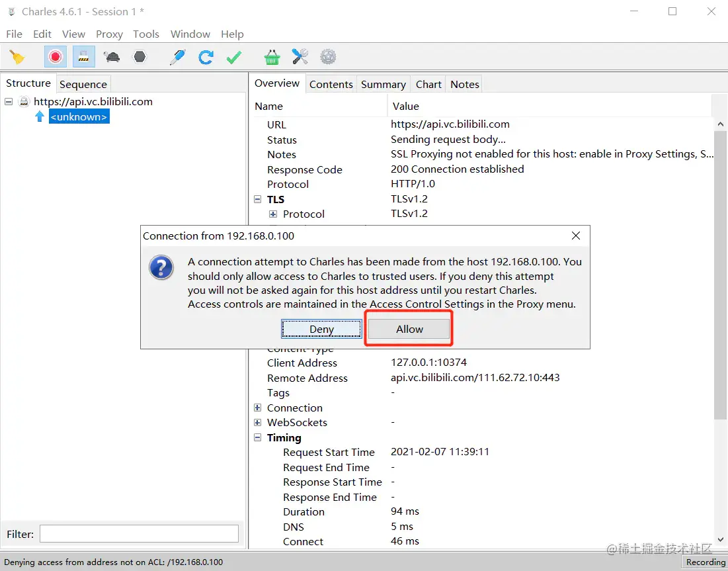Select the Chart tab
The image size is (728, 571).
point(428,85)
